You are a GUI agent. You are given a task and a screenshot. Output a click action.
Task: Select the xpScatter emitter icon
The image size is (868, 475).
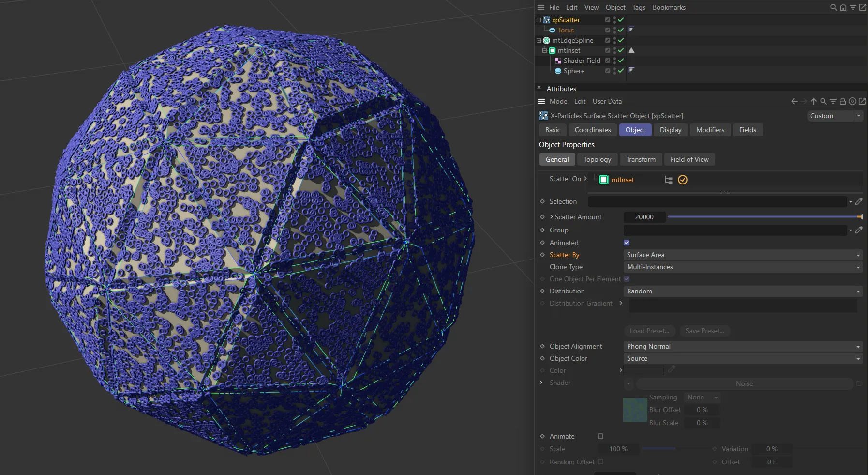click(x=547, y=20)
